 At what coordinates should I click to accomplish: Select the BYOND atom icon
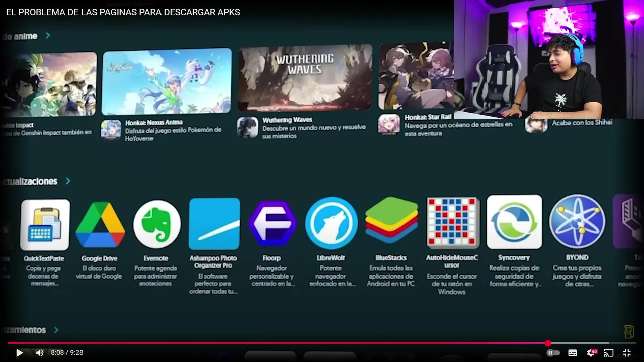tap(577, 222)
